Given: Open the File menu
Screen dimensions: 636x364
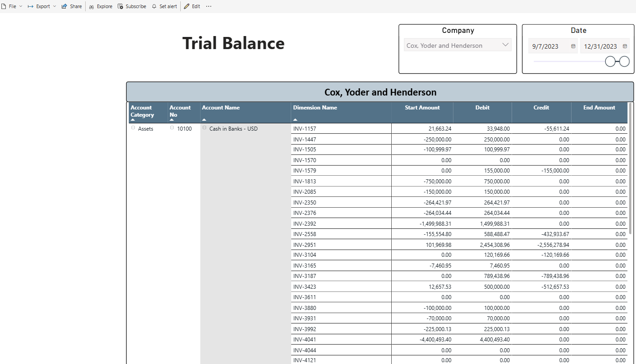Looking at the screenshot, I should [12, 6].
